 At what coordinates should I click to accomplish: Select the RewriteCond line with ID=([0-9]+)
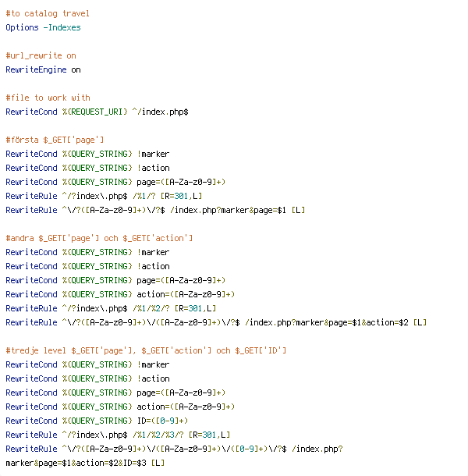tap(97, 421)
